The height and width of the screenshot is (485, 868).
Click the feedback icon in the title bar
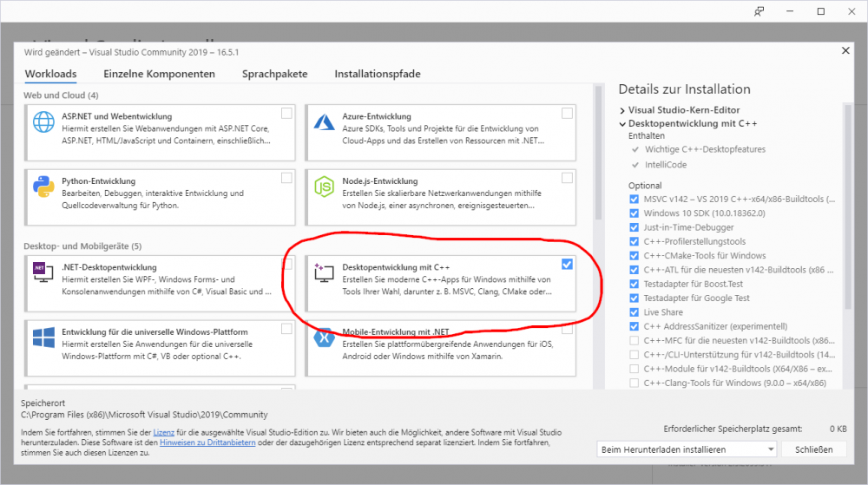point(759,11)
